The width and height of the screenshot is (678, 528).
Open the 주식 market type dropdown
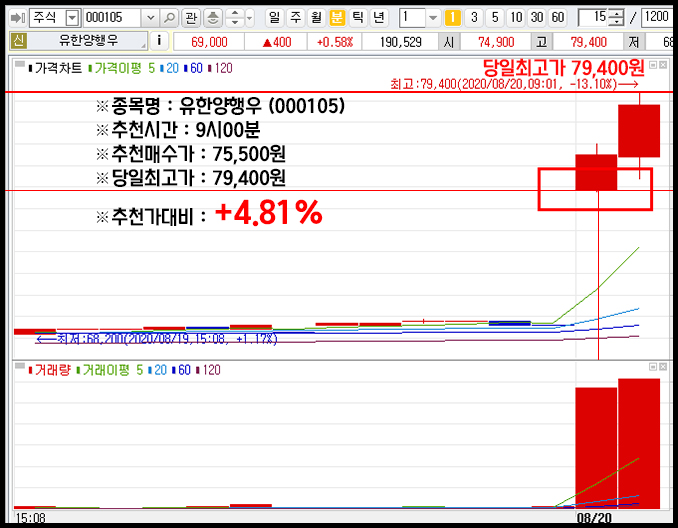72,18
